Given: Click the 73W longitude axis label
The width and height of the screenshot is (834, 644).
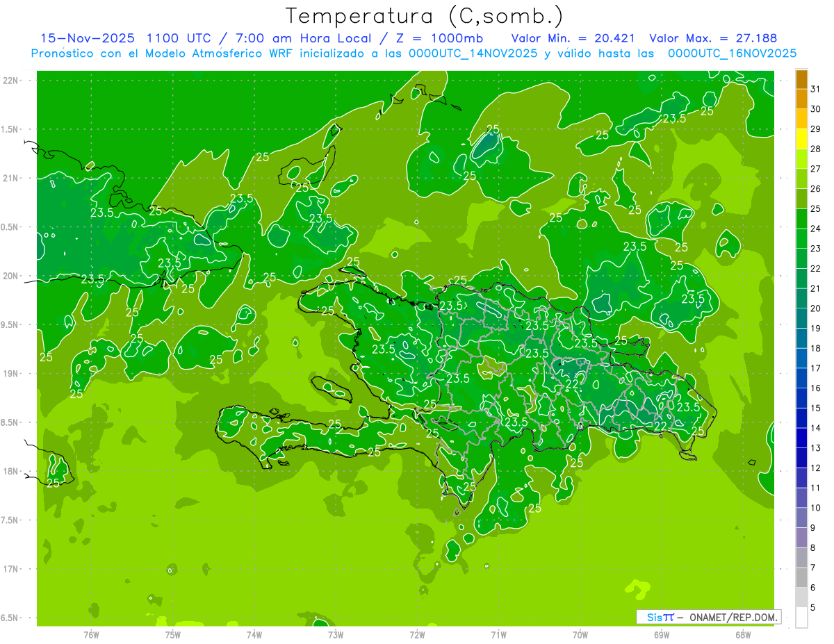Looking at the screenshot, I should [336, 635].
